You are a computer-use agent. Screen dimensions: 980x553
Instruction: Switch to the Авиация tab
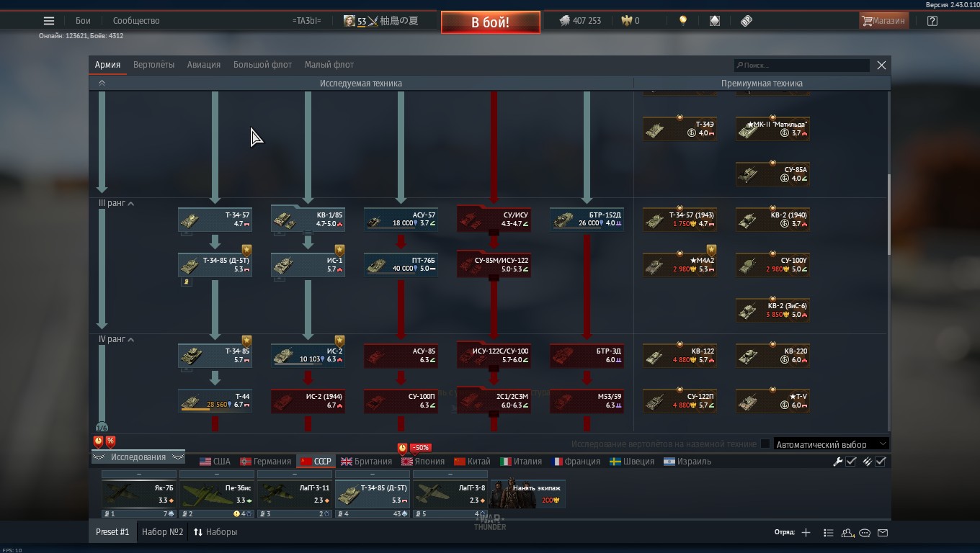[x=204, y=65]
